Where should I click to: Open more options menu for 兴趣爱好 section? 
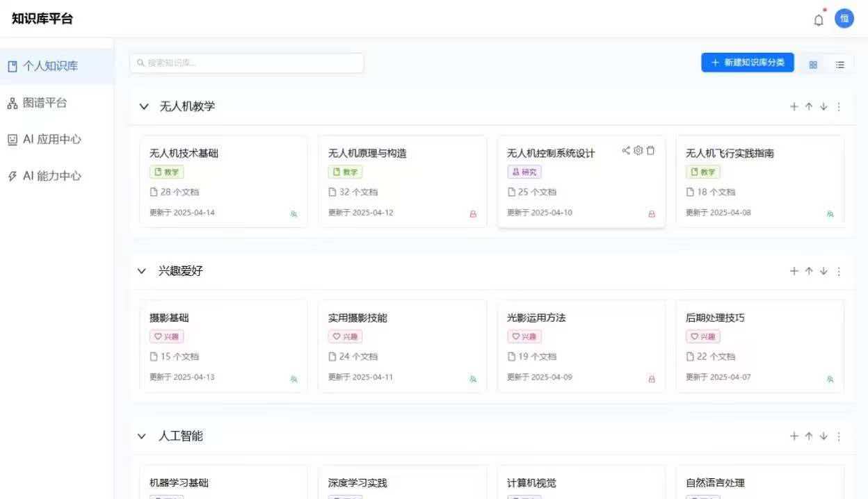pyautogui.click(x=839, y=271)
